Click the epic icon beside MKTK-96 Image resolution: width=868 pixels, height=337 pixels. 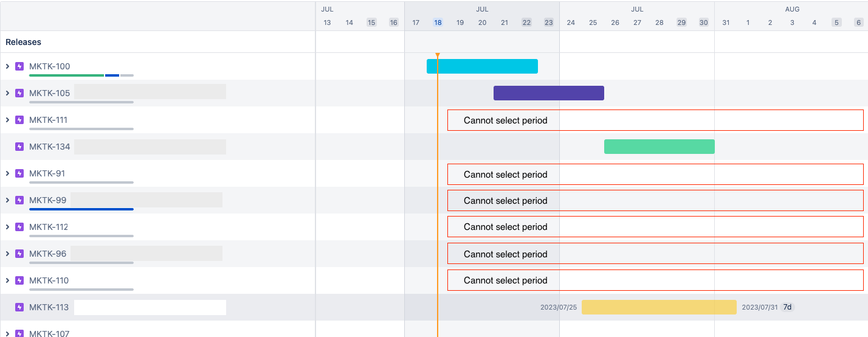[x=19, y=254]
